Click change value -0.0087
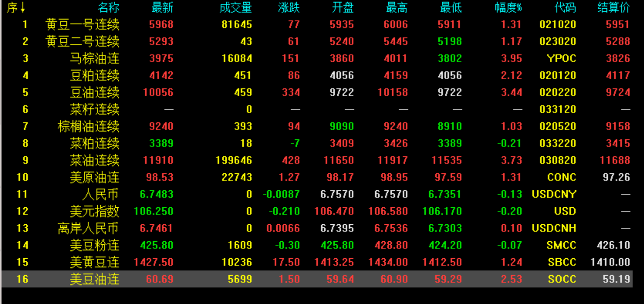Viewport: 644px width, 304px height. coord(281,194)
